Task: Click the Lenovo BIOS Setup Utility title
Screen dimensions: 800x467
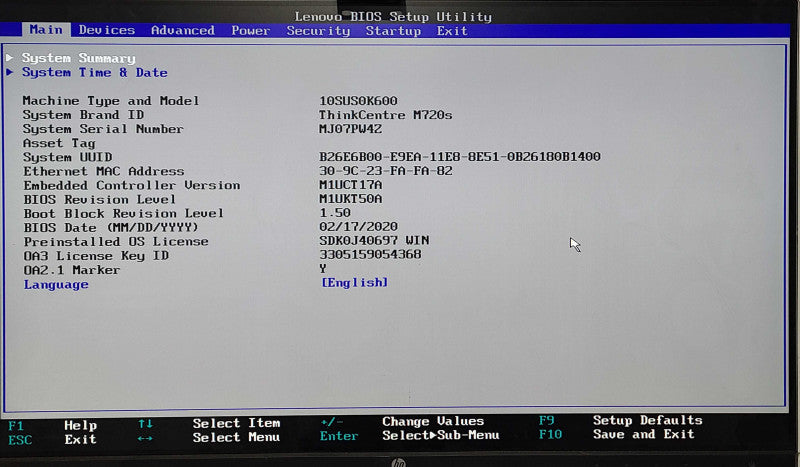Action: click(393, 16)
